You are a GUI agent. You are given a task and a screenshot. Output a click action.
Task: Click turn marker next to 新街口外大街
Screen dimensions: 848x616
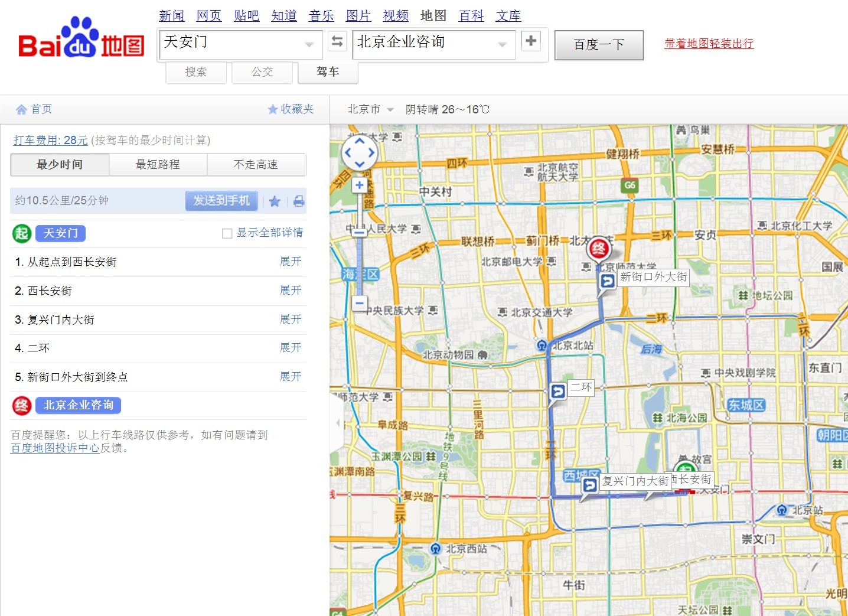point(607,281)
